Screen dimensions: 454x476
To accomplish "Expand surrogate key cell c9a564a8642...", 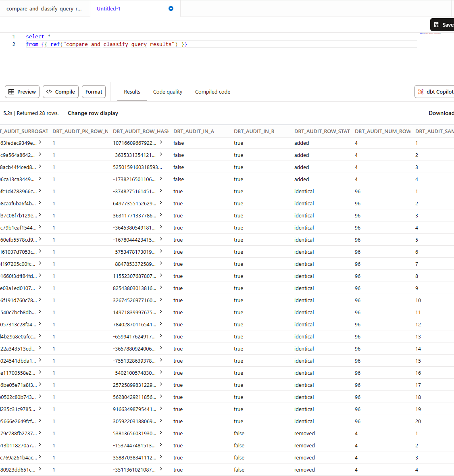I will (40, 154).
